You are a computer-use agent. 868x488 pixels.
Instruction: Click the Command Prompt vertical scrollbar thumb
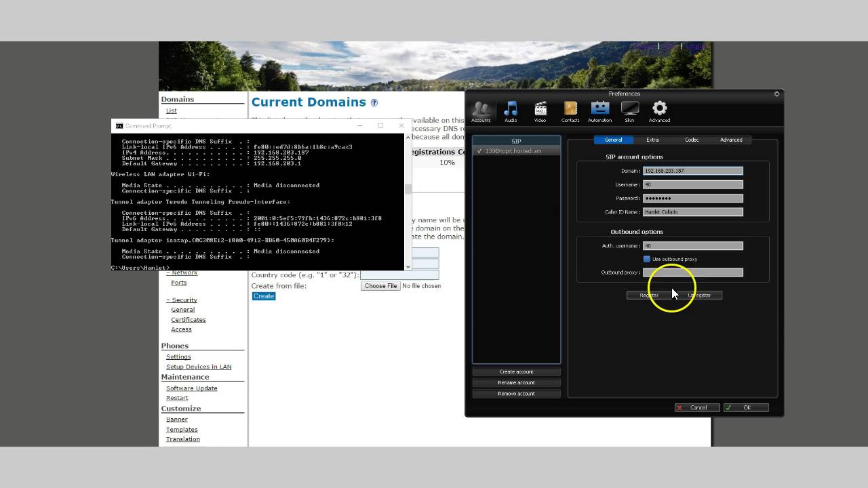pos(408,189)
